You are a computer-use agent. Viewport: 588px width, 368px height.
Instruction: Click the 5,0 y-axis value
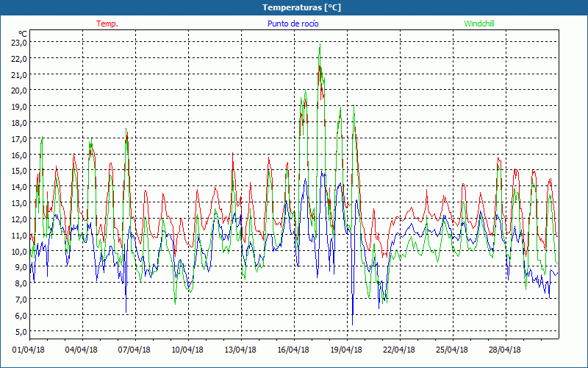pyautogui.click(x=21, y=332)
